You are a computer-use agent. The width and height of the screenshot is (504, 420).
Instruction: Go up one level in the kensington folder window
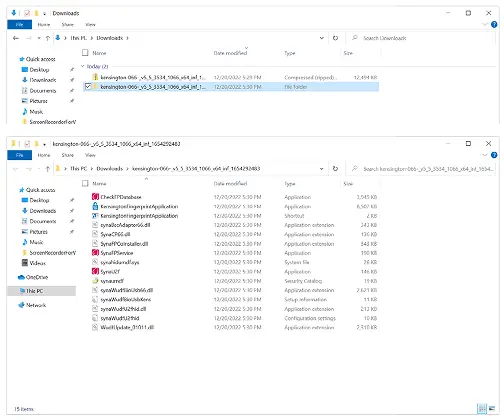pyautogui.click(x=48, y=169)
